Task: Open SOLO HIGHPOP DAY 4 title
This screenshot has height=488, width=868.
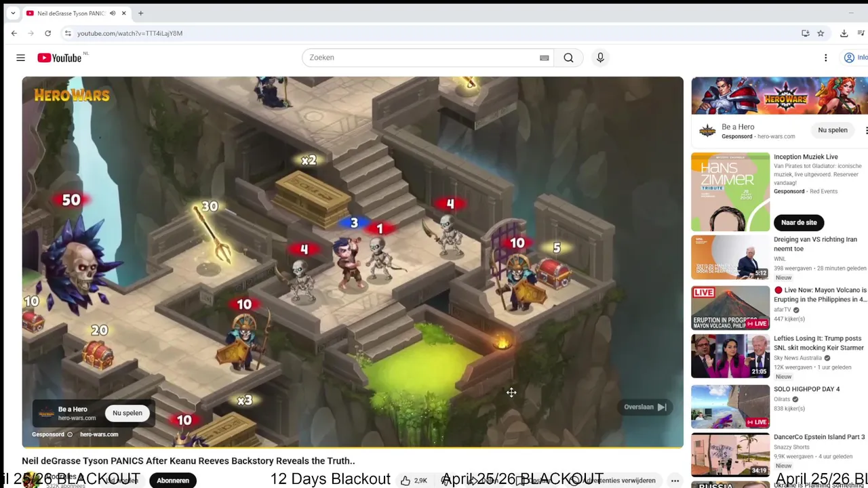Action: click(807, 390)
